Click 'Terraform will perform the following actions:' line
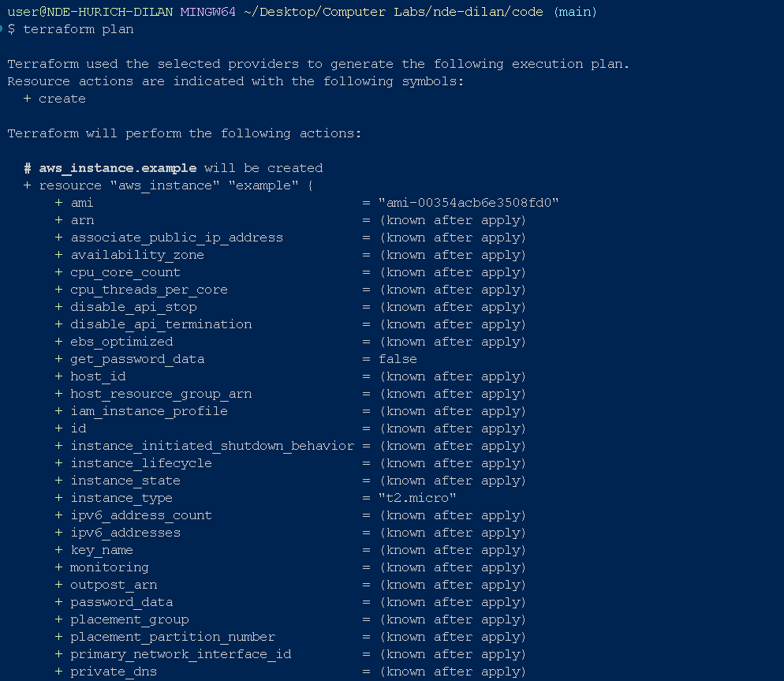 click(184, 133)
